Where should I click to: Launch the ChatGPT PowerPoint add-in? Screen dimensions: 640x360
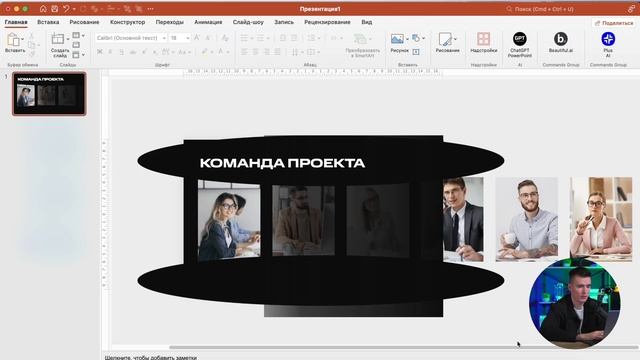[520, 44]
